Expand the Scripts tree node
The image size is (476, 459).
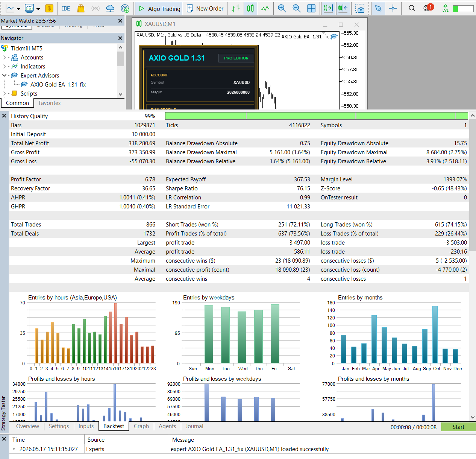[x=5, y=93]
